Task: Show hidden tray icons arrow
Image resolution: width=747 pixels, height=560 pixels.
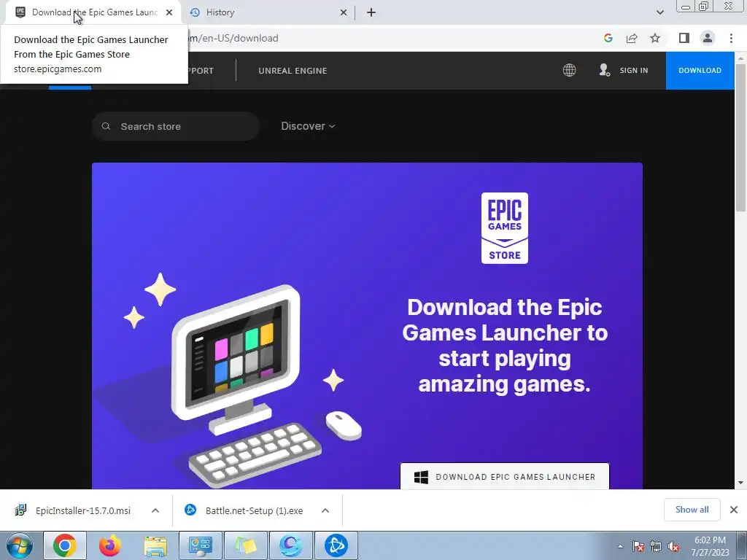Action: tap(620, 546)
